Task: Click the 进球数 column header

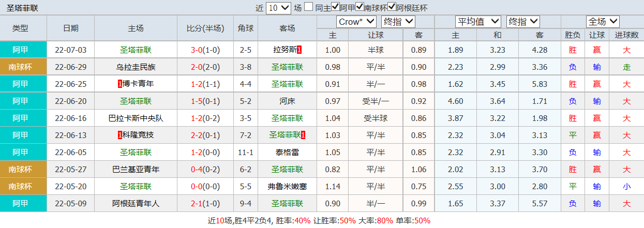Action: pyautogui.click(x=626, y=35)
